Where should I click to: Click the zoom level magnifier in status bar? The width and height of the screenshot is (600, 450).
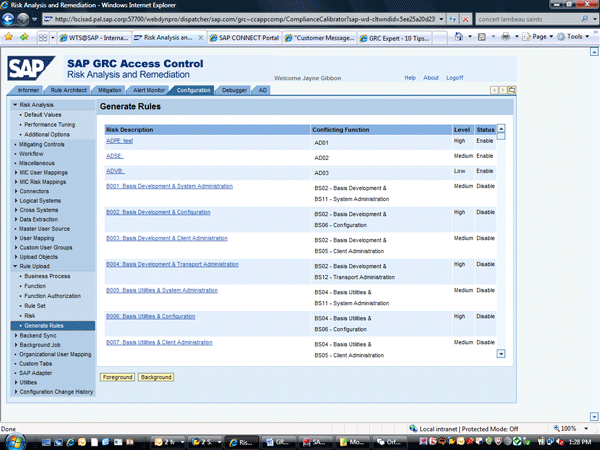(x=556, y=428)
